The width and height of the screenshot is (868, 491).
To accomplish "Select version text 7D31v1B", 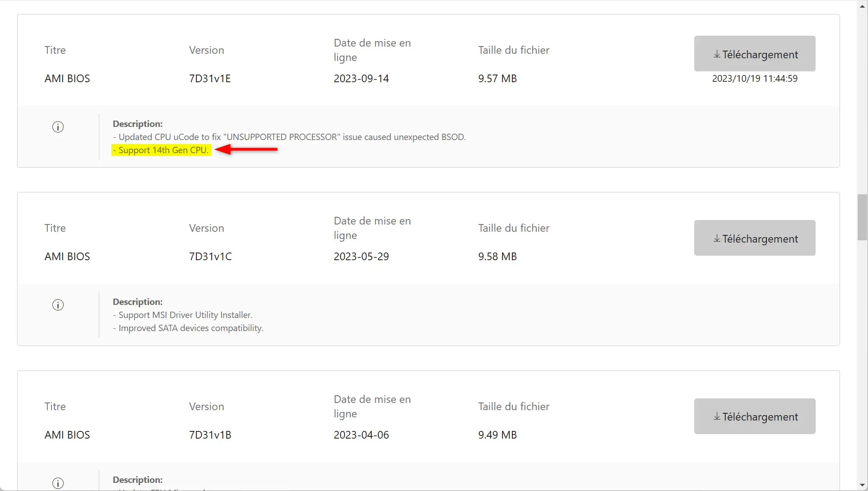I will (x=210, y=435).
